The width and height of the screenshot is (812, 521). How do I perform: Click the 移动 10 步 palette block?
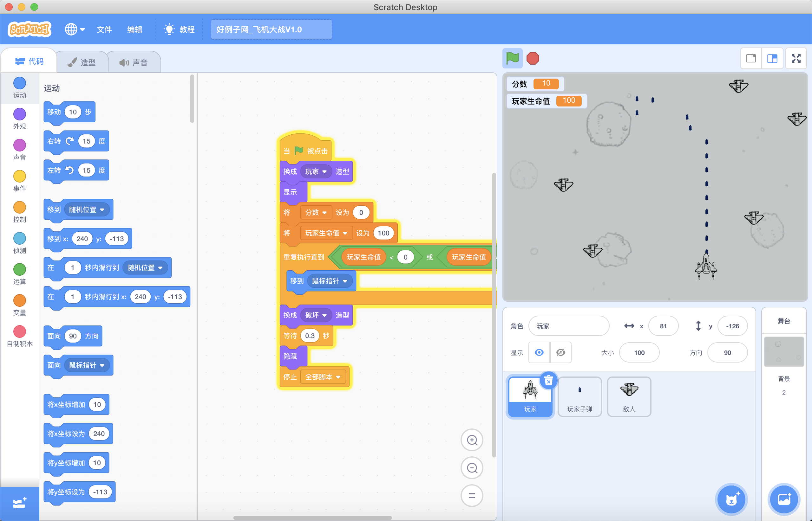point(69,112)
